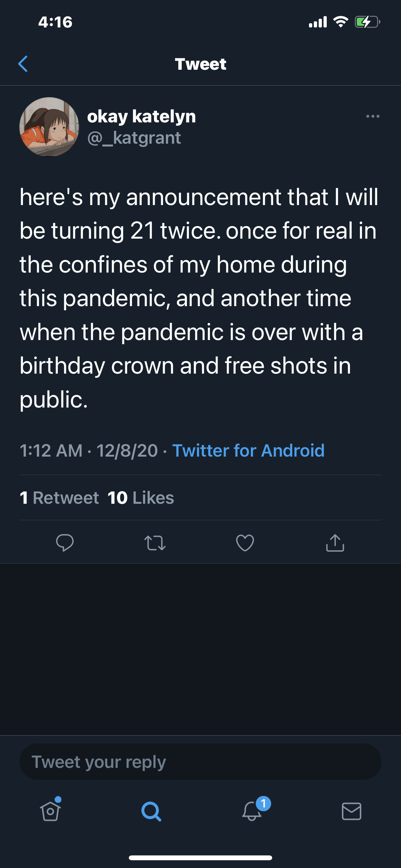This screenshot has width=401, height=868.
Task: Tap the reply speech bubble icon
Action: click(65, 542)
